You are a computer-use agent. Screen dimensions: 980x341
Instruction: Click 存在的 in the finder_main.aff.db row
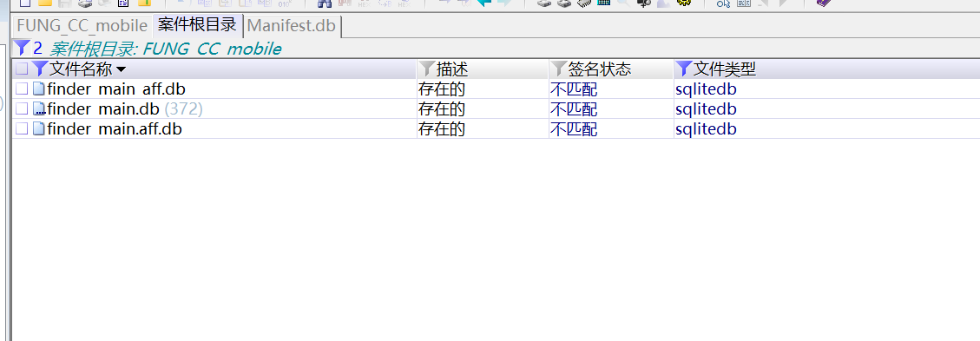(x=442, y=128)
